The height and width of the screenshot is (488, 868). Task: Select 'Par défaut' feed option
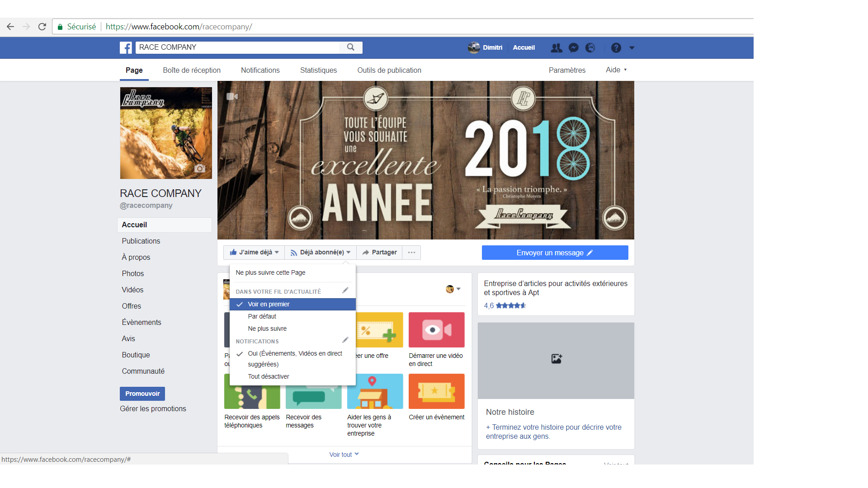292,316
